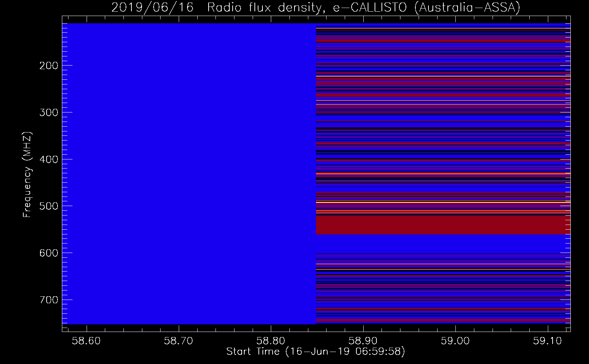
Task: Click the 600 frequency tick label
Action: tap(48, 253)
